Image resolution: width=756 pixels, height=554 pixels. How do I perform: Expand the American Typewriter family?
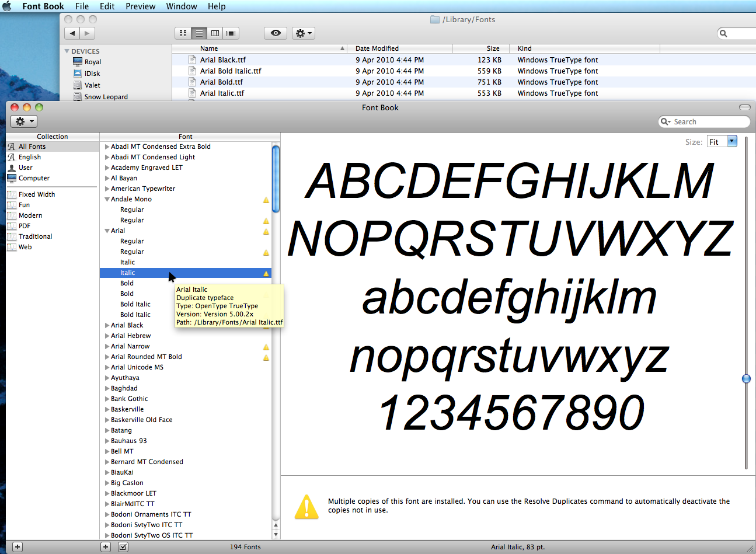(x=107, y=189)
